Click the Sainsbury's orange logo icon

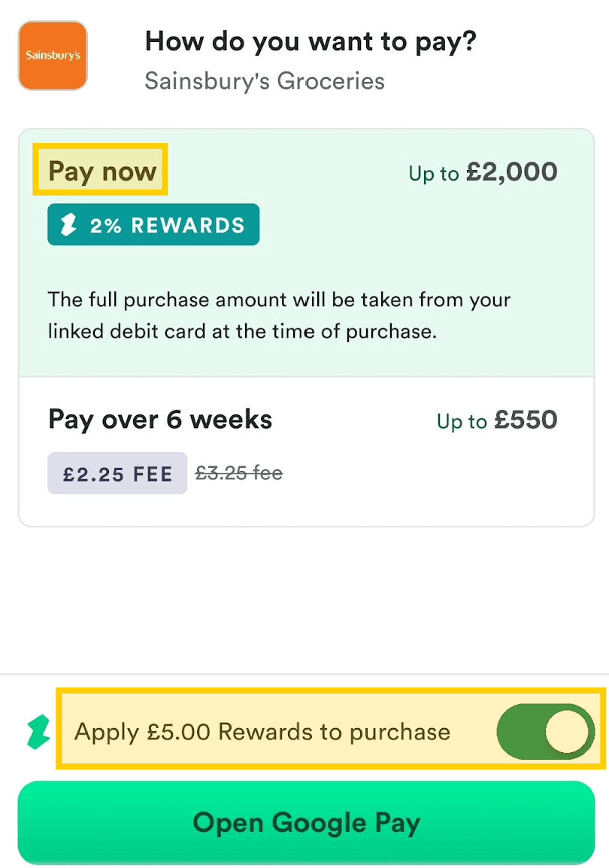coord(53,56)
